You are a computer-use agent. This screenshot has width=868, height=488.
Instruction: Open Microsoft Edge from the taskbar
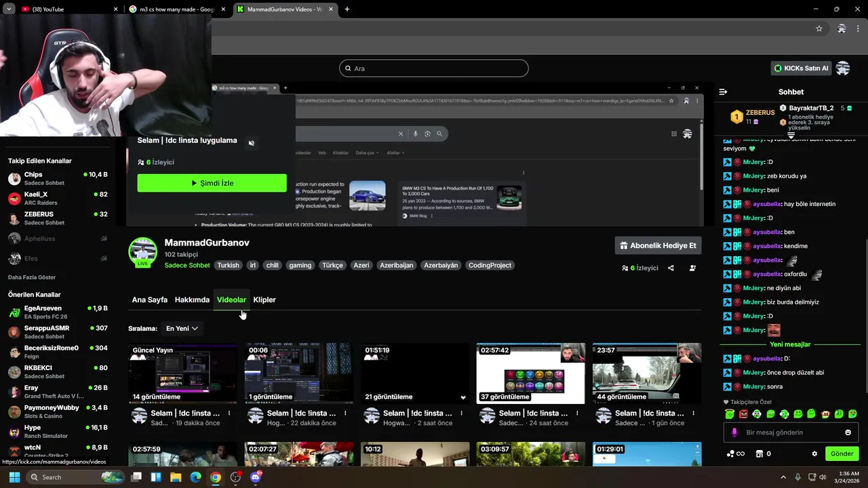195,477
